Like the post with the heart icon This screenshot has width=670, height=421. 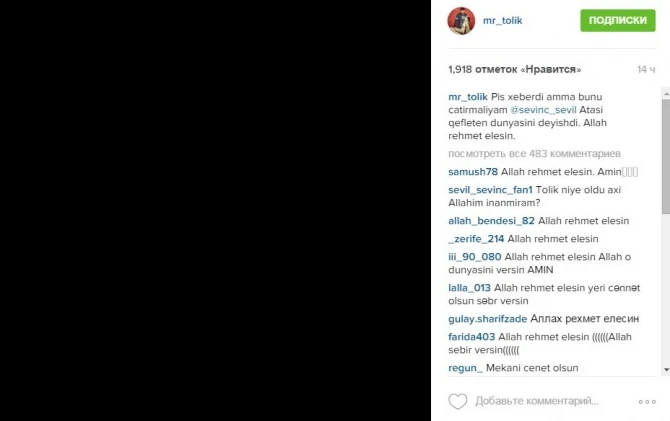tap(458, 401)
